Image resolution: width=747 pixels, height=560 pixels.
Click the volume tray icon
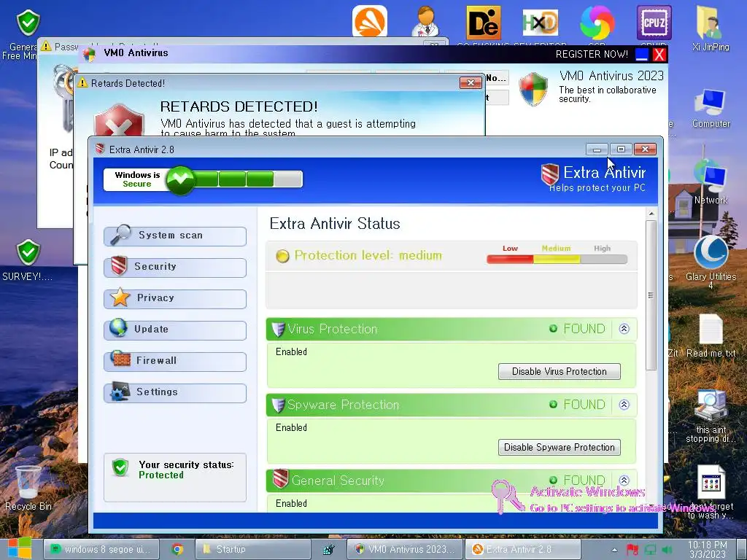(667, 550)
